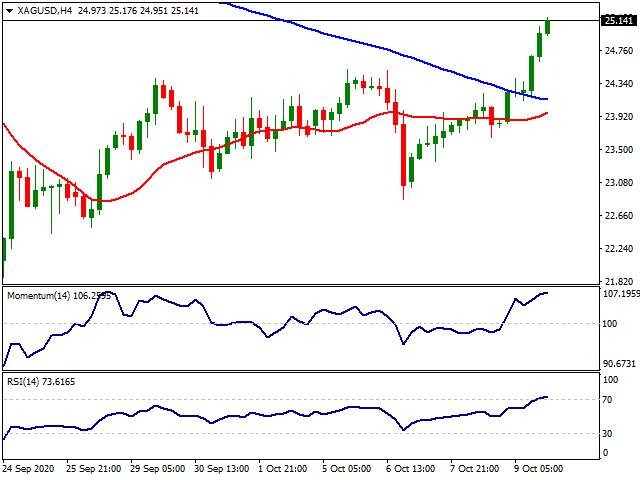Click the 90.6731 momentum scale value

(620, 363)
